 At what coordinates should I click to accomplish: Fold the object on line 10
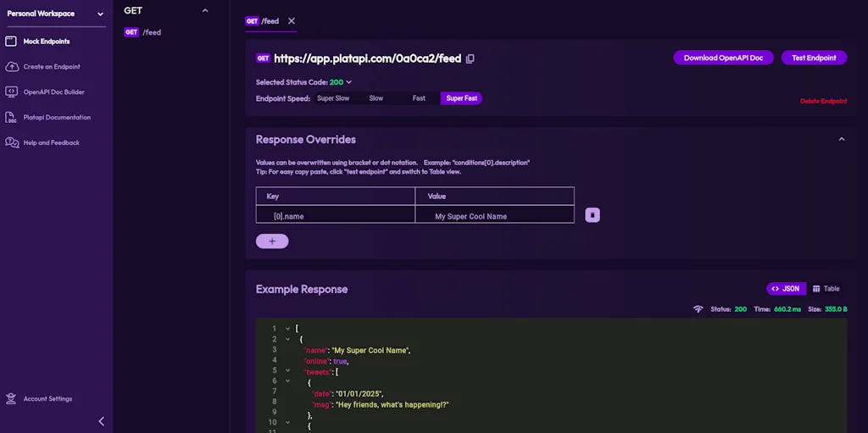click(287, 423)
